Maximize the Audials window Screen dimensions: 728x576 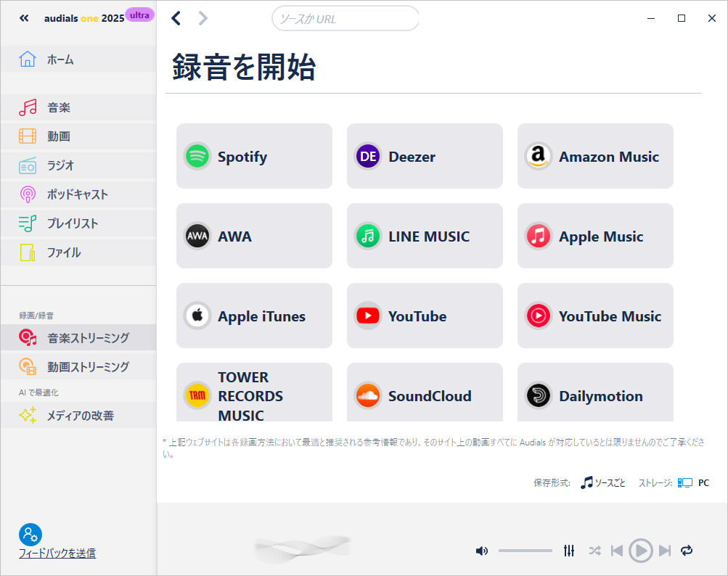(x=682, y=18)
